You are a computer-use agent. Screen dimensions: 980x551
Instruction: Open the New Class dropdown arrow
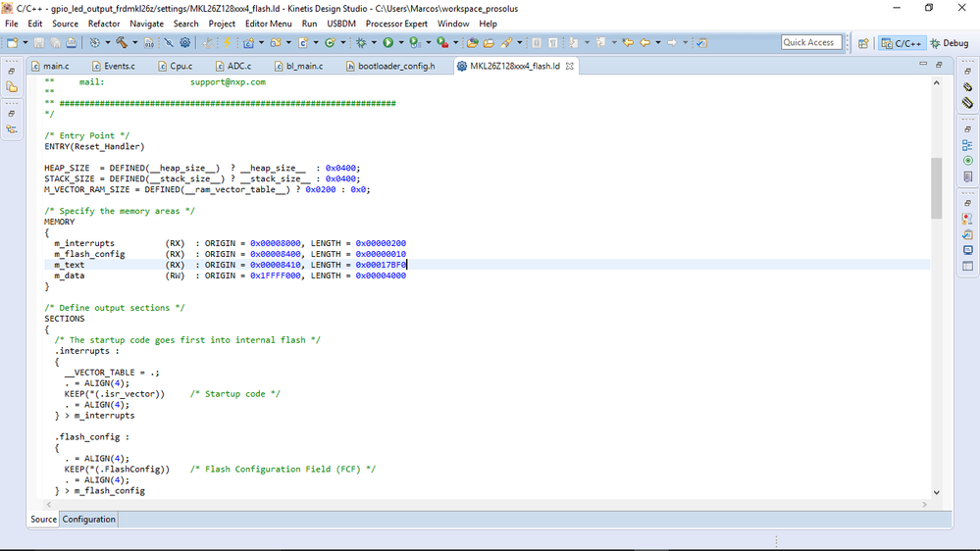pos(343,42)
